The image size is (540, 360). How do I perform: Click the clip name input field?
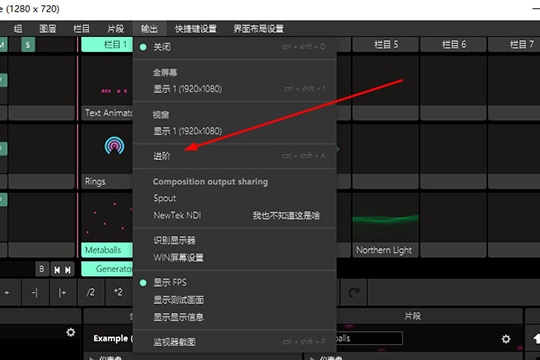[x=369, y=338]
